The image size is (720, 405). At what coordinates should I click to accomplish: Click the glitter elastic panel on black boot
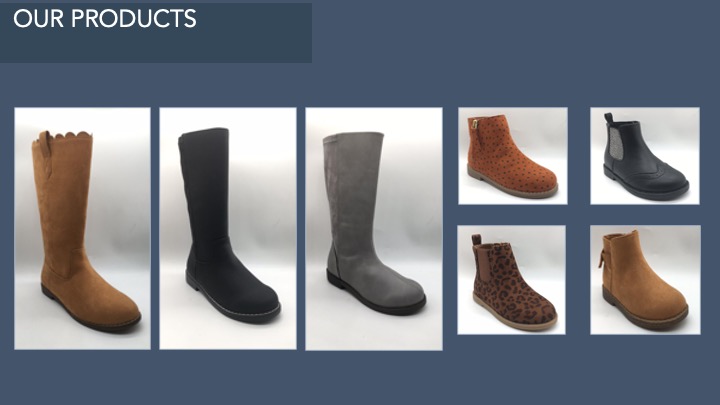pyautogui.click(x=616, y=142)
